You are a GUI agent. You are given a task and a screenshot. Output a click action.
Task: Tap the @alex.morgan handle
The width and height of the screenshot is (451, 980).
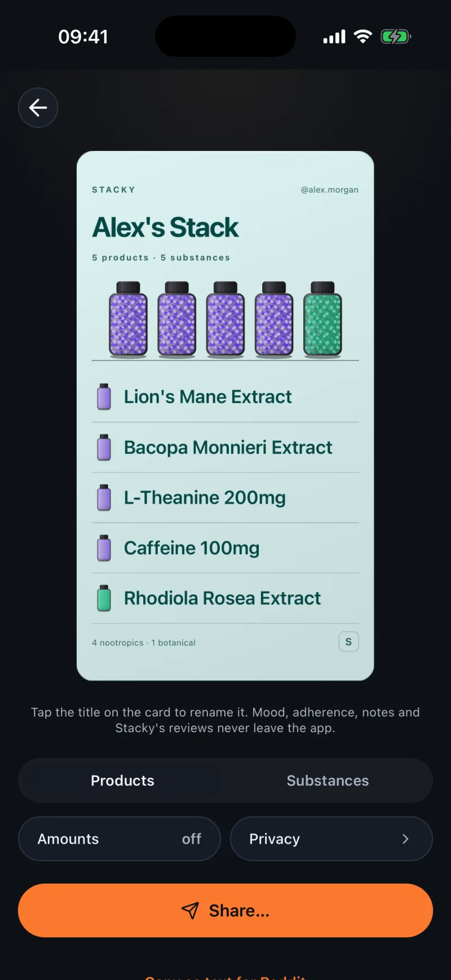click(330, 190)
